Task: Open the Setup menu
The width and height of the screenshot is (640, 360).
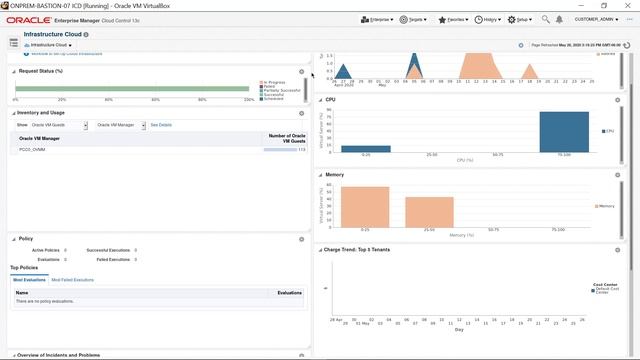Action: 520,20
